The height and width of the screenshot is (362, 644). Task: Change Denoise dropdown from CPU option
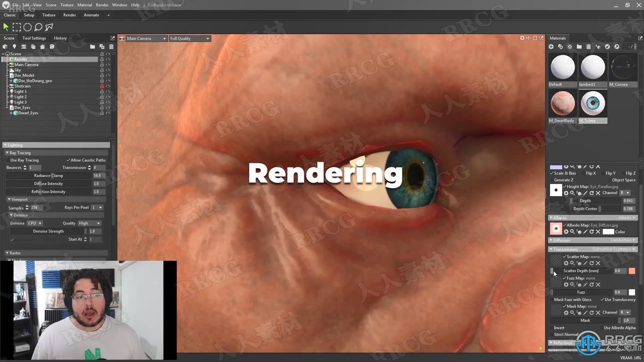click(x=35, y=223)
